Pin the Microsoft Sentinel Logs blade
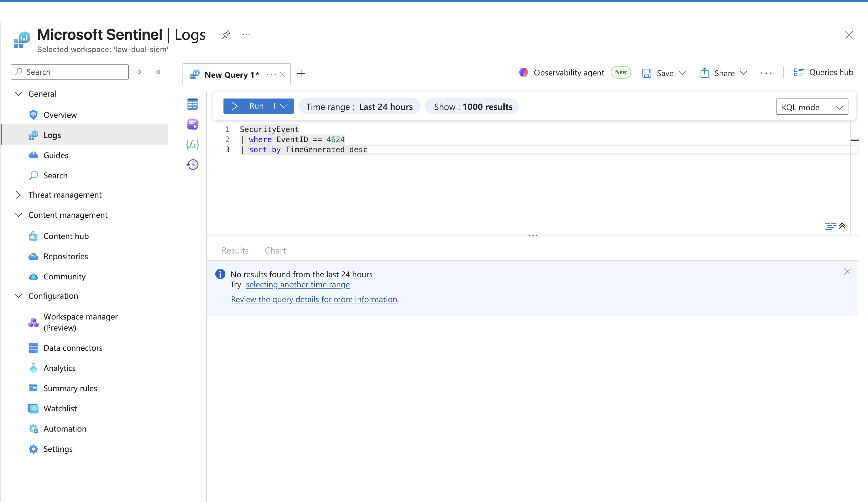868x502 pixels. click(x=226, y=35)
